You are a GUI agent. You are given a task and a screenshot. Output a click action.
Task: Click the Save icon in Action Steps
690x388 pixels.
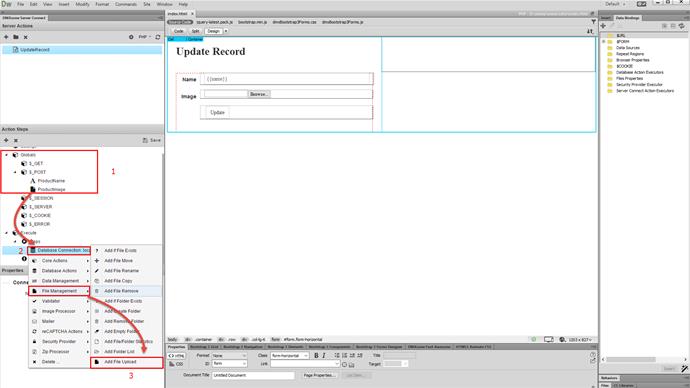pyautogui.click(x=152, y=140)
